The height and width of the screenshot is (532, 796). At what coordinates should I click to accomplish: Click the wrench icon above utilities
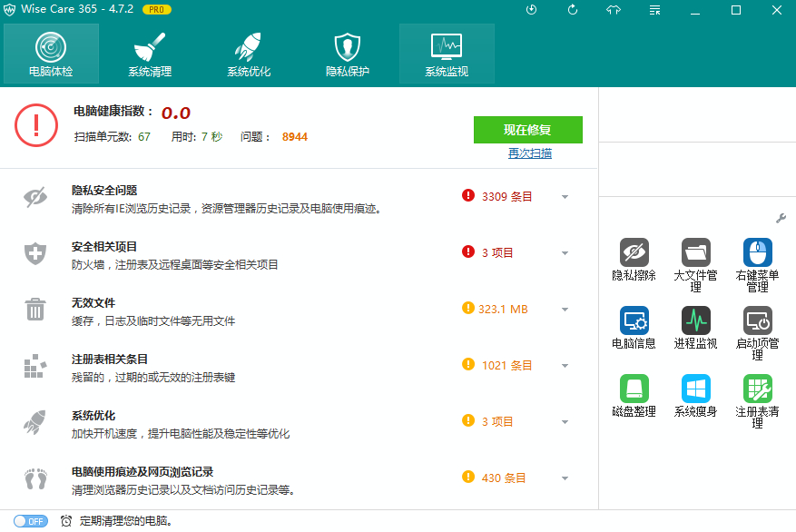click(781, 218)
